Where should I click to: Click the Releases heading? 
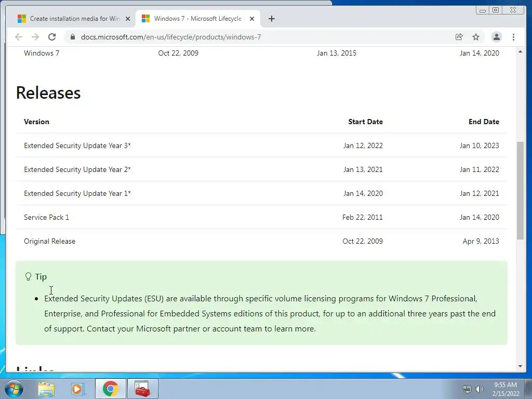tap(48, 92)
